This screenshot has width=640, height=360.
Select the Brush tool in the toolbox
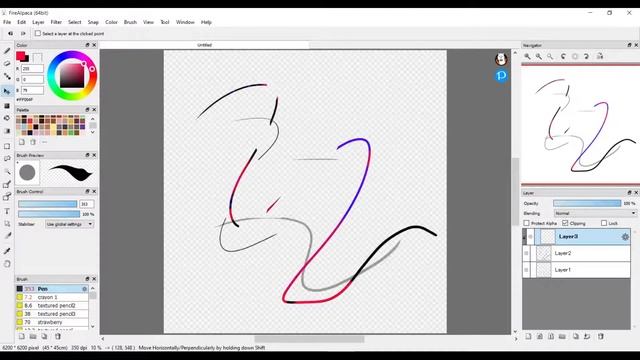click(7, 51)
